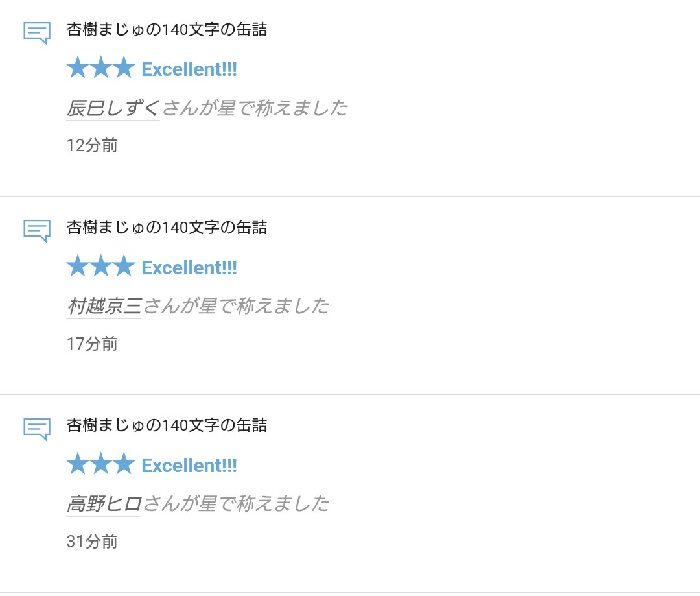
Task: Click the 12分前 timestamp
Action: [x=92, y=145]
